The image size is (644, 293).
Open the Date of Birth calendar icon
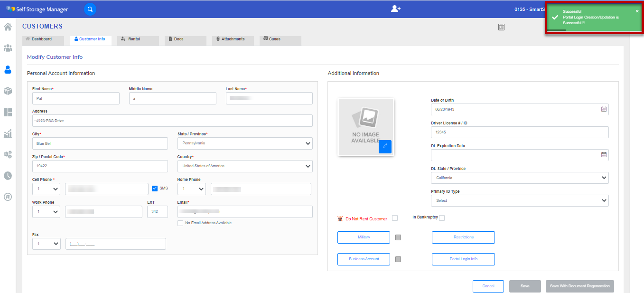(604, 109)
